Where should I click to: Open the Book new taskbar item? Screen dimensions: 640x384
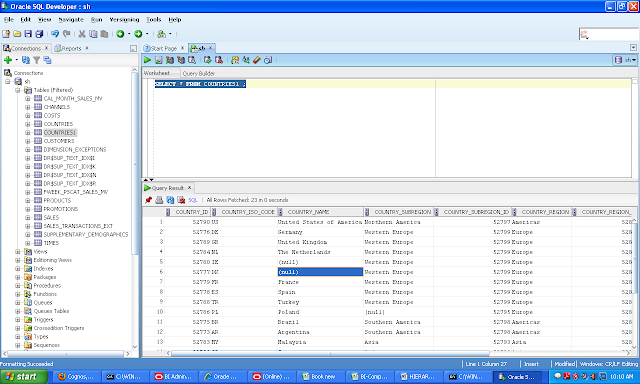[321, 377]
